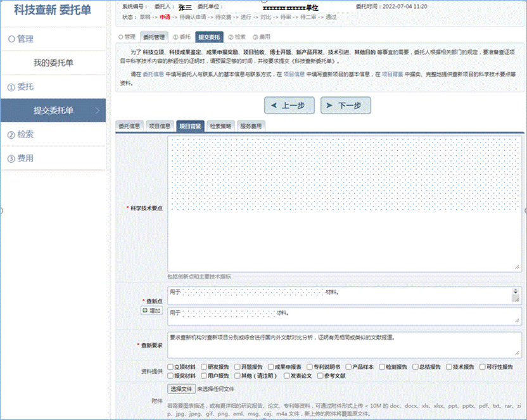Click the 项目信息 link in the instructions
This screenshot has width=527, height=420.
click(x=294, y=74)
